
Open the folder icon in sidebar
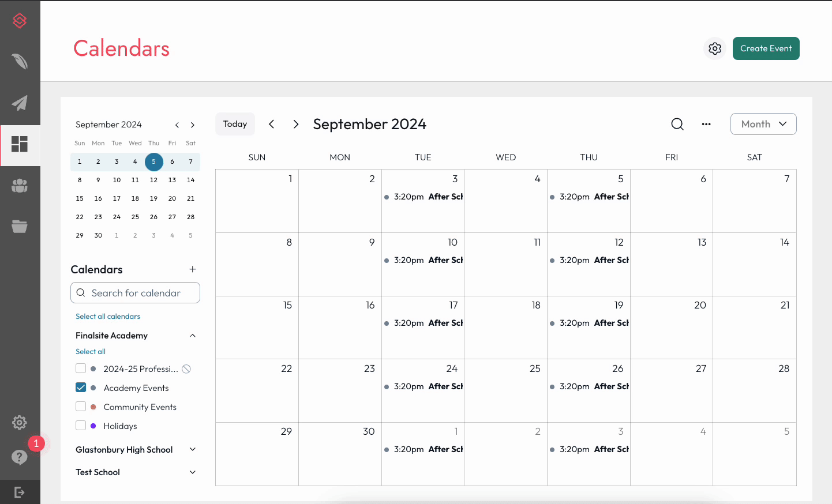pyautogui.click(x=20, y=227)
